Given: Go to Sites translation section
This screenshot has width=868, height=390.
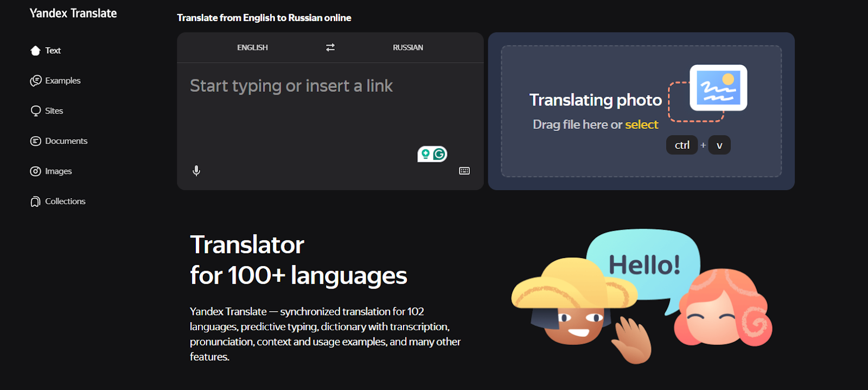Looking at the screenshot, I should tap(54, 111).
